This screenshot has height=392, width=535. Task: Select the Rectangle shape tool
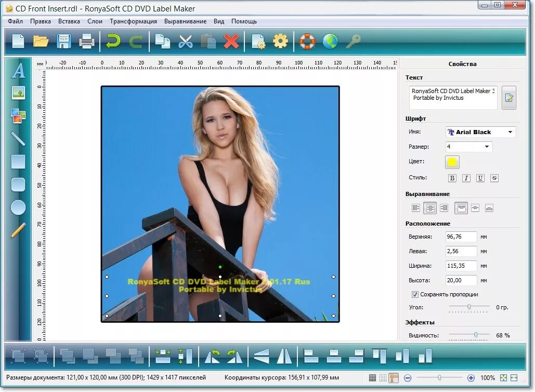18,162
